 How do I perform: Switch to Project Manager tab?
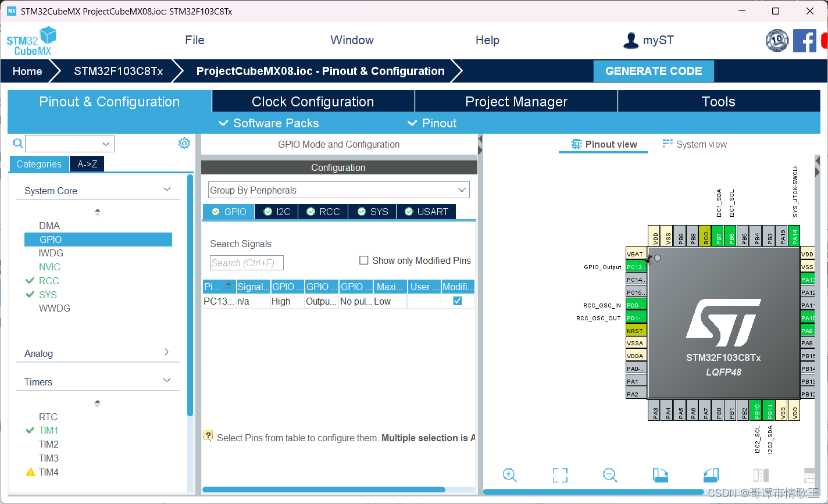tap(516, 101)
